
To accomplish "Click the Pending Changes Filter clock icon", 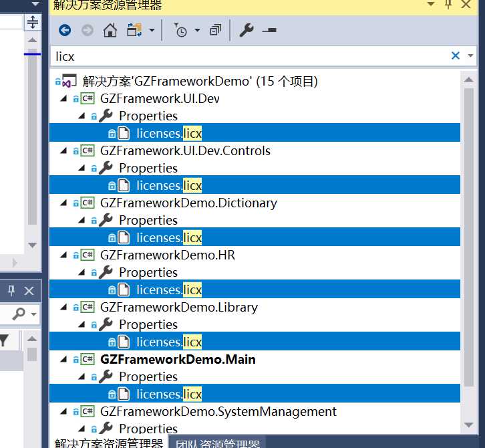I will 180,30.
